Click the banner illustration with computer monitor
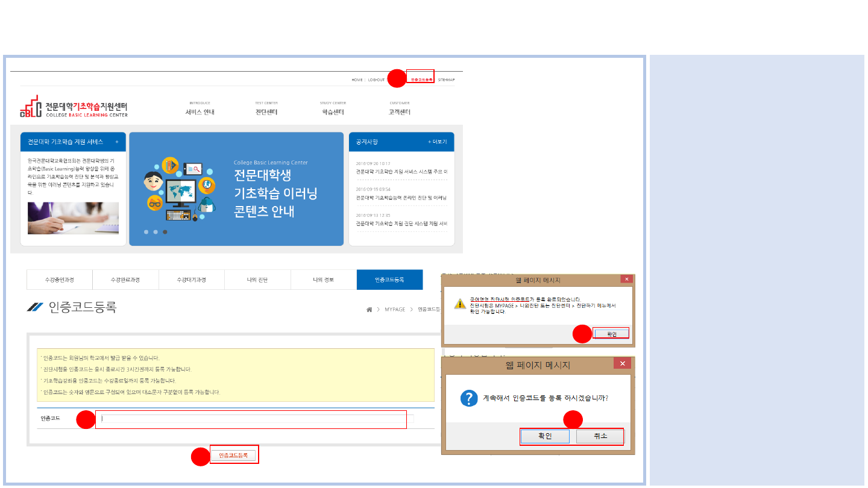The image size is (868, 488). click(180, 189)
